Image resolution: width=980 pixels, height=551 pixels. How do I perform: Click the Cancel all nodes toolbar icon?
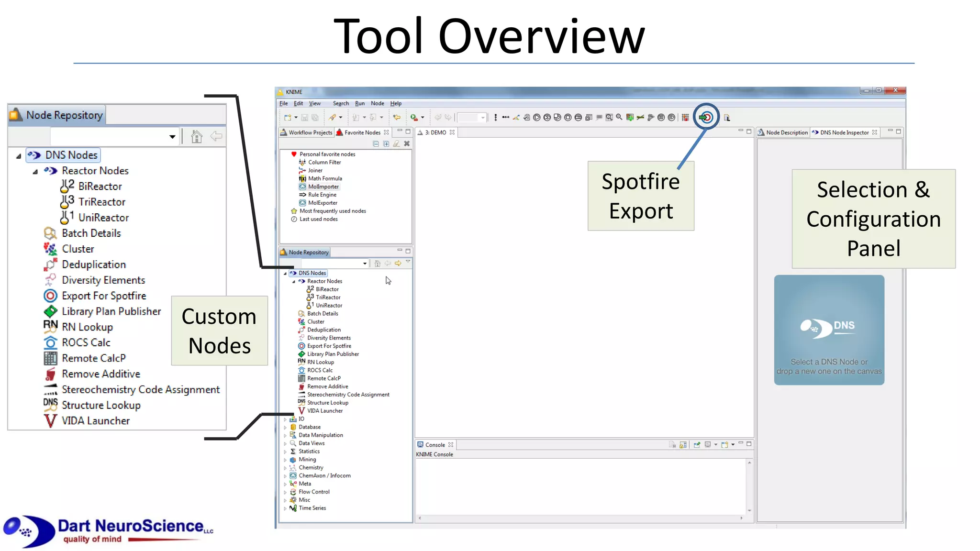(578, 118)
